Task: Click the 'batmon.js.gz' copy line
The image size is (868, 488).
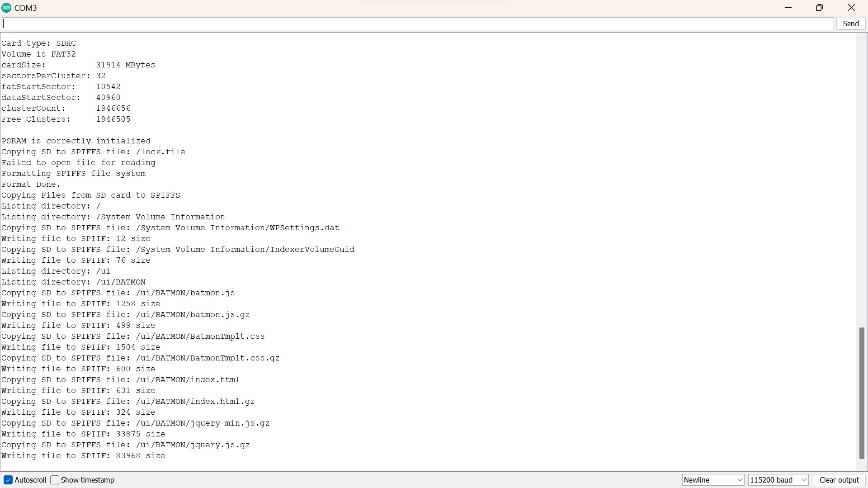Action: pos(126,315)
